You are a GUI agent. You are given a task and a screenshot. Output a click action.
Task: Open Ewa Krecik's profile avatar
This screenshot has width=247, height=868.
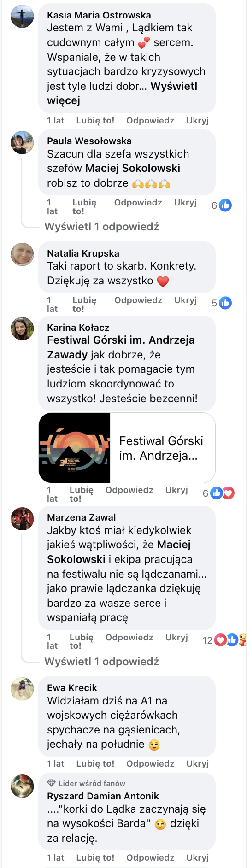[x=22, y=689]
